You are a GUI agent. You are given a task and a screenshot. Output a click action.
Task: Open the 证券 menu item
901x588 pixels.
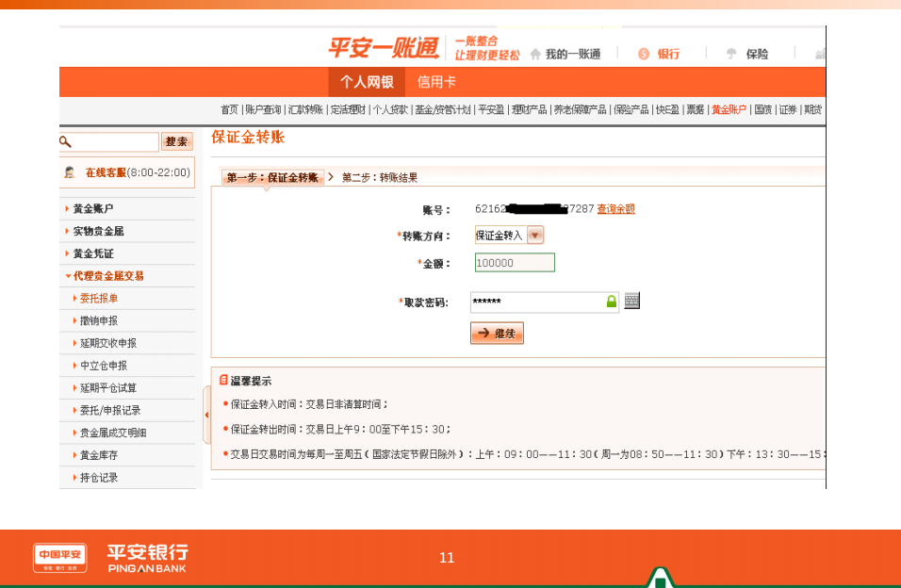788,110
